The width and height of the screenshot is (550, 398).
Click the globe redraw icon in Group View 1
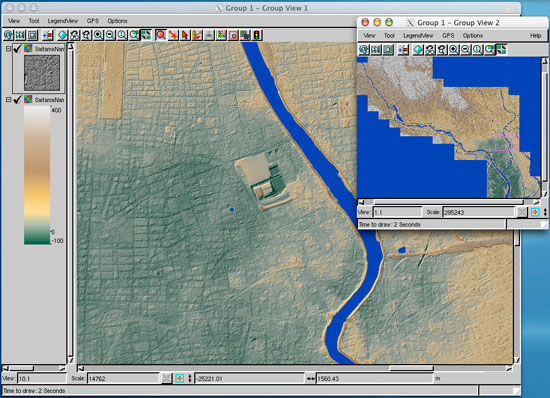8,35
